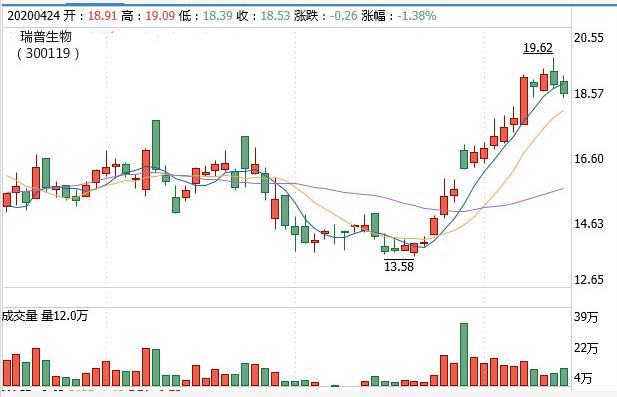Click the 量12.0万 volume reading
This screenshot has width=617, height=397.
point(65,316)
